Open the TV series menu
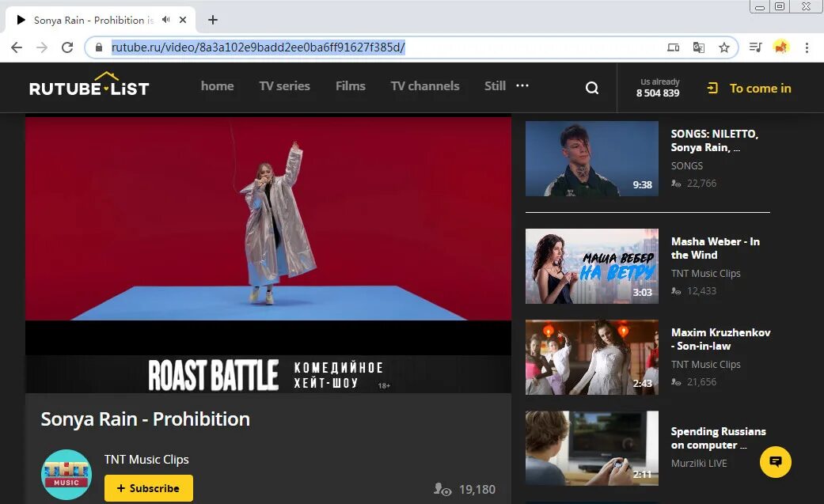This screenshot has height=504, width=824. click(x=284, y=86)
